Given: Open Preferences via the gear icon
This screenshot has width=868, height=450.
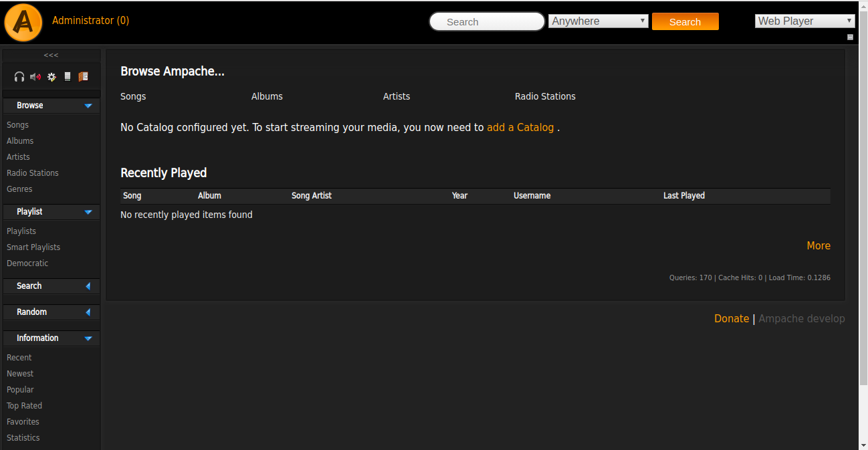Looking at the screenshot, I should coord(51,77).
